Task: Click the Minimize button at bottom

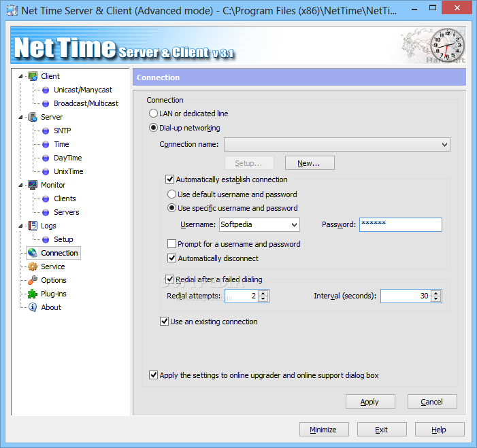Action: coord(324,430)
